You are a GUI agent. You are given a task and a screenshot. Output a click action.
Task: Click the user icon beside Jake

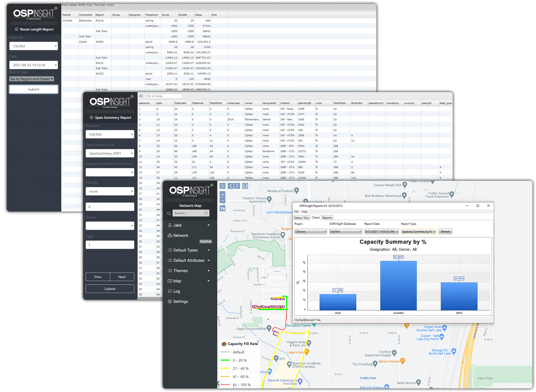[x=170, y=225]
